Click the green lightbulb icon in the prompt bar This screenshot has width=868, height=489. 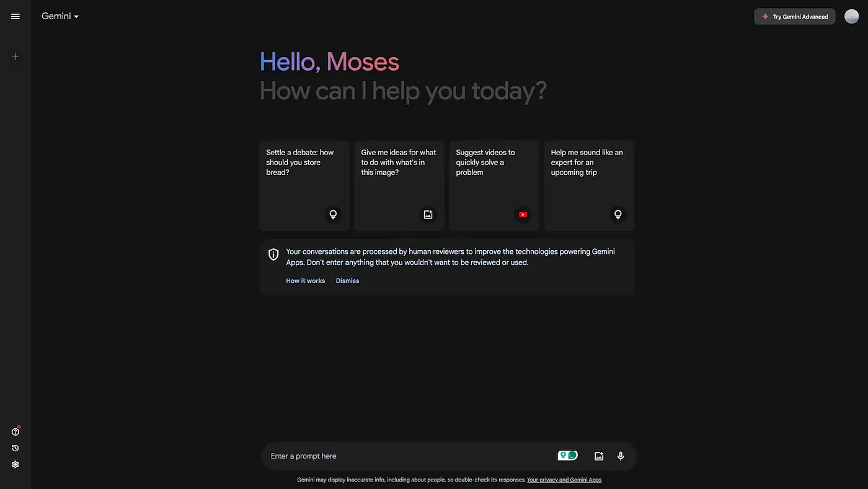click(x=563, y=455)
